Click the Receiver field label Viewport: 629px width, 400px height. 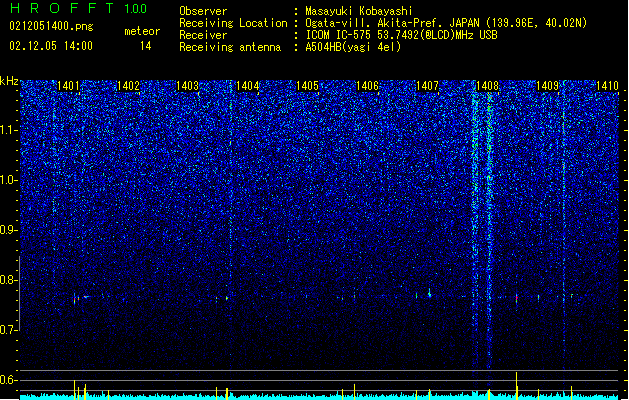click(x=203, y=35)
